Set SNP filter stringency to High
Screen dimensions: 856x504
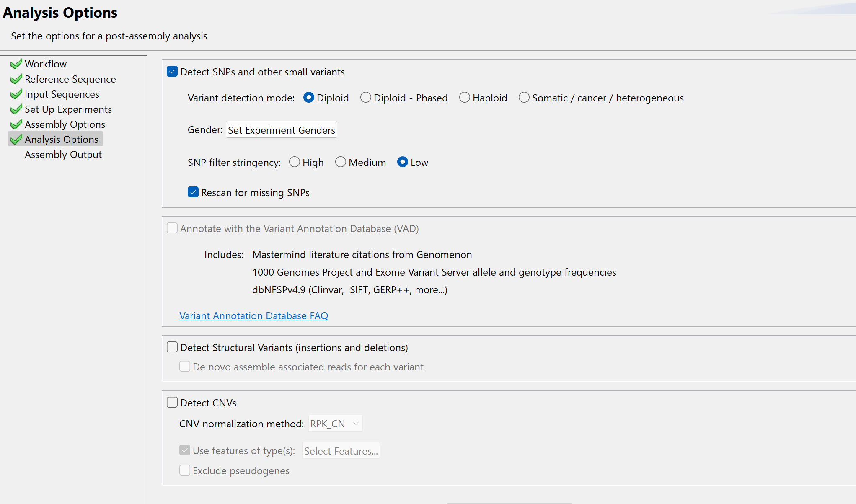tap(295, 162)
